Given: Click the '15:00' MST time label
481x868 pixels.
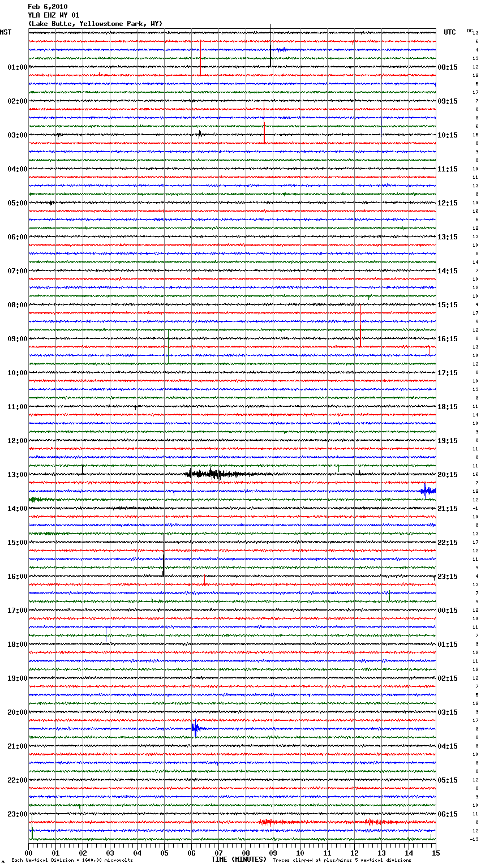Looking at the screenshot, I should pos(18,543).
